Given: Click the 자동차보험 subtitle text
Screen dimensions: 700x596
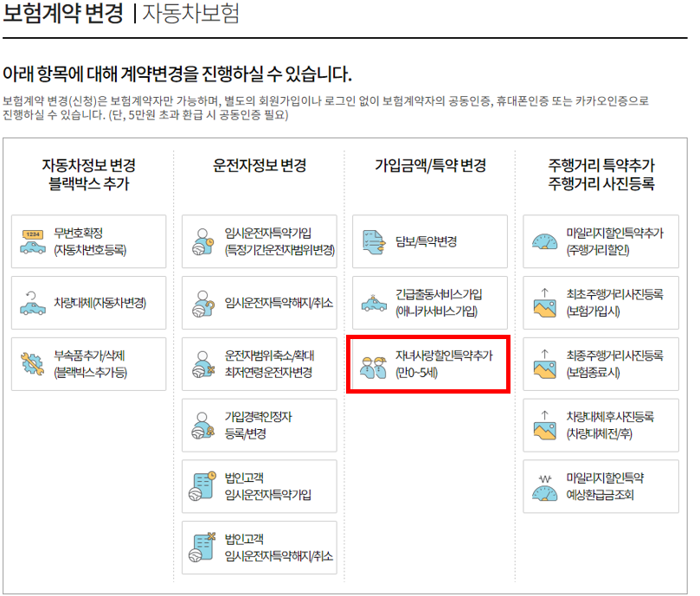Looking at the screenshot, I should [x=191, y=12].
